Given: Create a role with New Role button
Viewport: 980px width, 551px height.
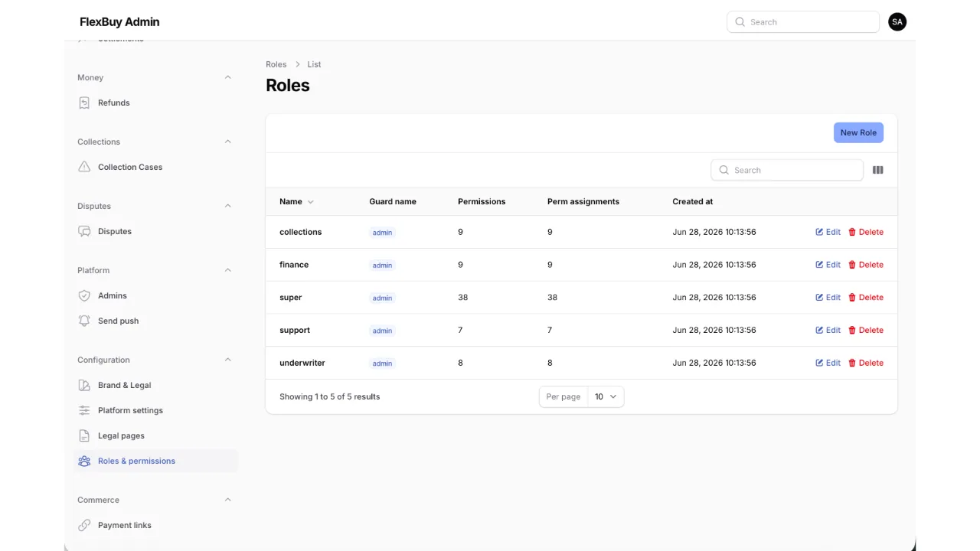Looking at the screenshot, I should [858, 132].
